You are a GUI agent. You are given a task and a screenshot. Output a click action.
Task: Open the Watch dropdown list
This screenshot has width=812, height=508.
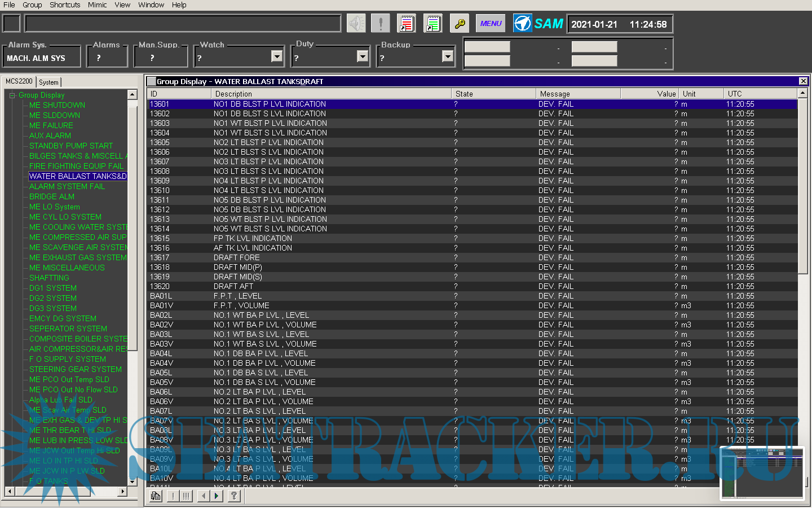(277, 56)
